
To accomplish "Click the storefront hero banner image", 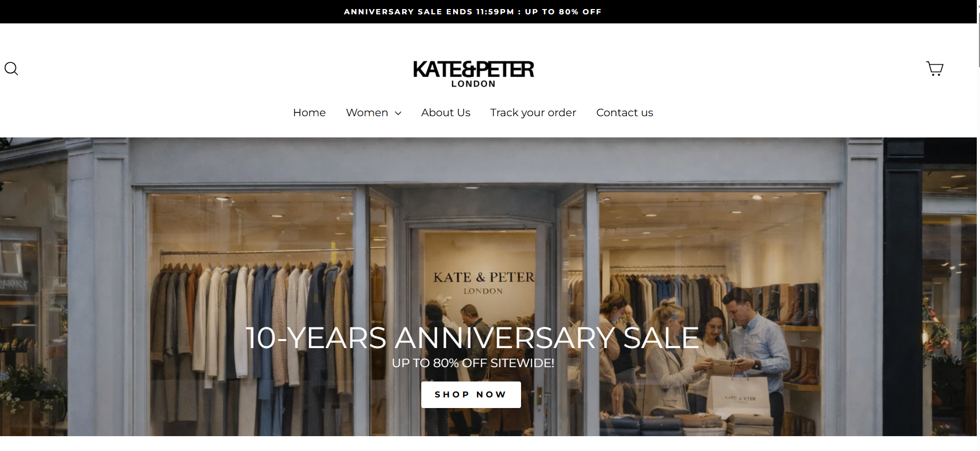I will click(x=488, y=287).
